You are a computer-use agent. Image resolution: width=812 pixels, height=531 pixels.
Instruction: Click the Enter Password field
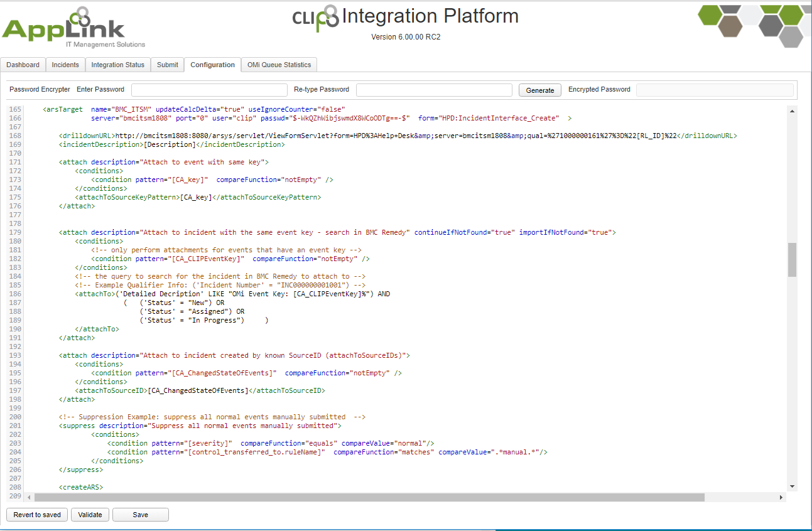coord(209,90)
